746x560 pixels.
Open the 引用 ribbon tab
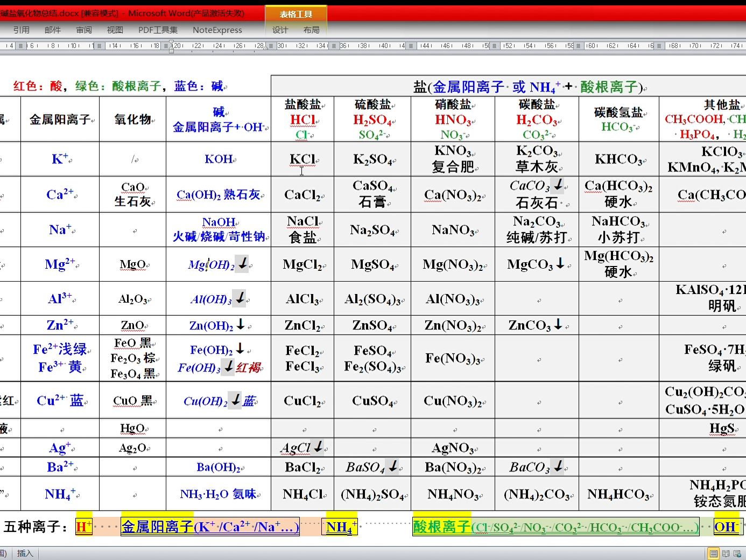tap(22, 30)
